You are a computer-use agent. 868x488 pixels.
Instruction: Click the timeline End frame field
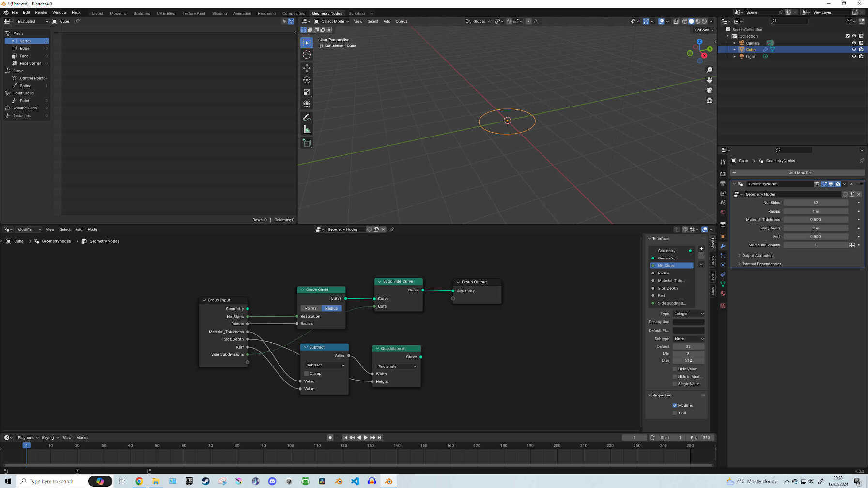(700, 438)
